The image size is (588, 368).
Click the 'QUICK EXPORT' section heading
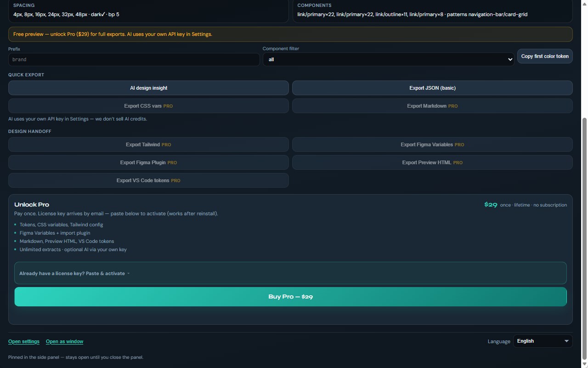(x=26, y=75)
